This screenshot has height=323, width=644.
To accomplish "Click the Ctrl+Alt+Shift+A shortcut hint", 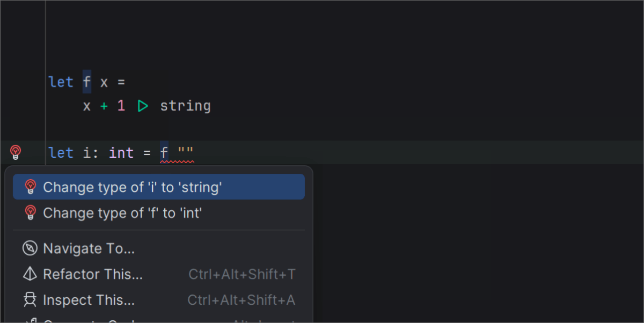I will [x=241, y=300].
